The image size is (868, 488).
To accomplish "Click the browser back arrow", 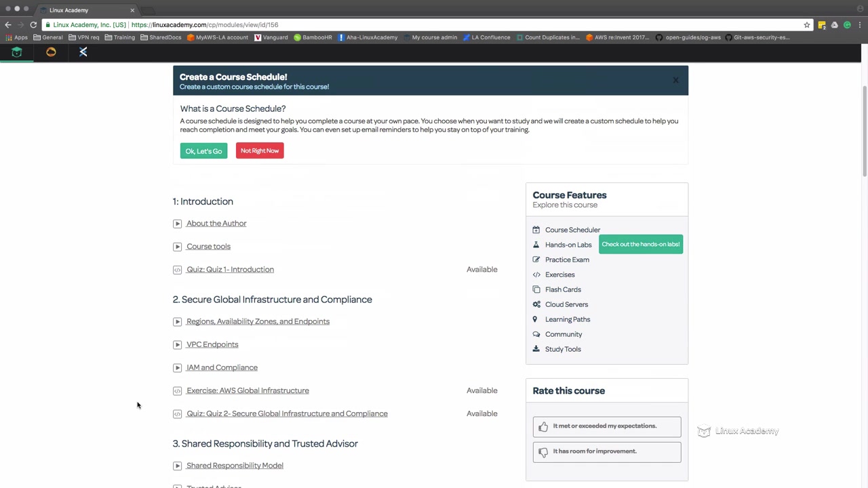I will pyautogui.click(x=8, y=24).
